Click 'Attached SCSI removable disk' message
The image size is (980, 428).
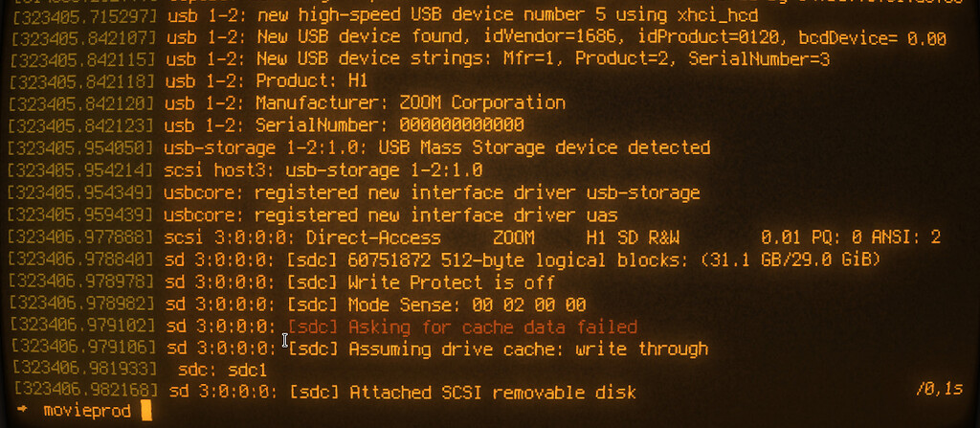coord(493,393)
